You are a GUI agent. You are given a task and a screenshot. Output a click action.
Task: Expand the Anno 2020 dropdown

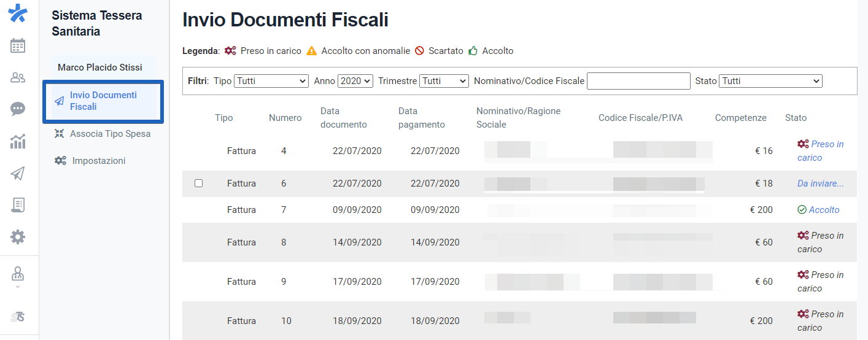pyautogui.click(x=355, y=81)
